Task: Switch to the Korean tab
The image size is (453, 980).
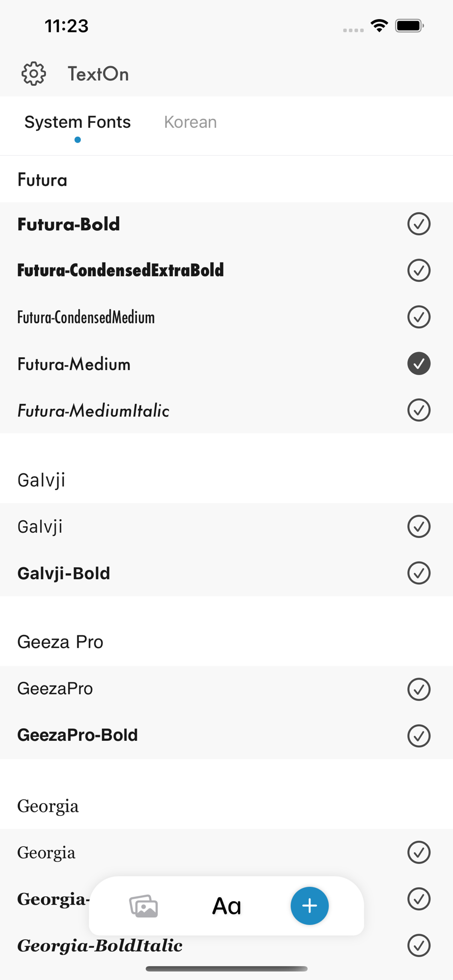Action: click(x=190, y=122)
